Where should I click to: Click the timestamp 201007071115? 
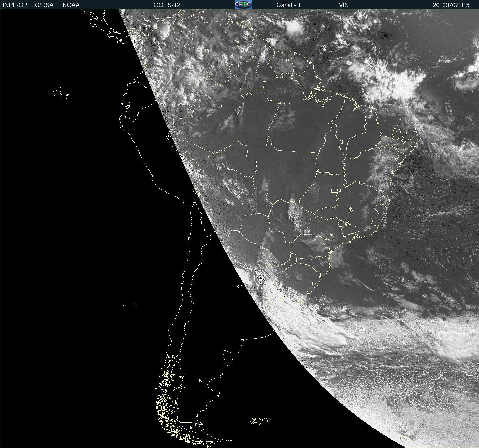pos(451,5)
